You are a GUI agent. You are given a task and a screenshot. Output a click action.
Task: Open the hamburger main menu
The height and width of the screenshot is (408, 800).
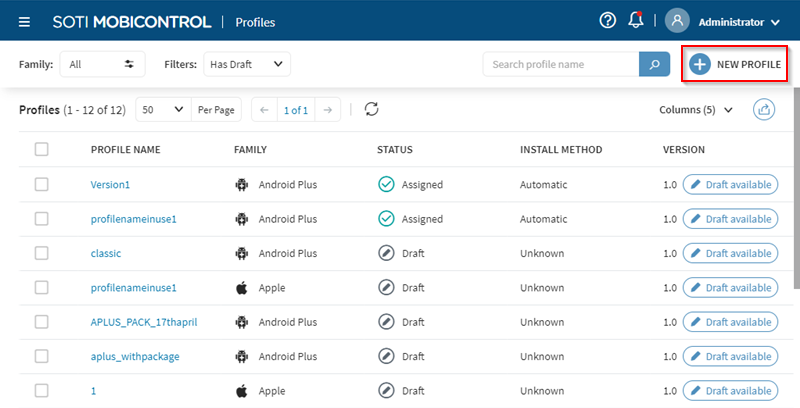(24, 21)
